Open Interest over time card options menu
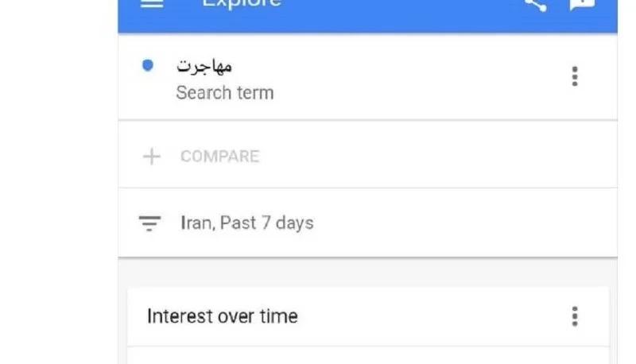The image size is (636, 364). (574, 316)
